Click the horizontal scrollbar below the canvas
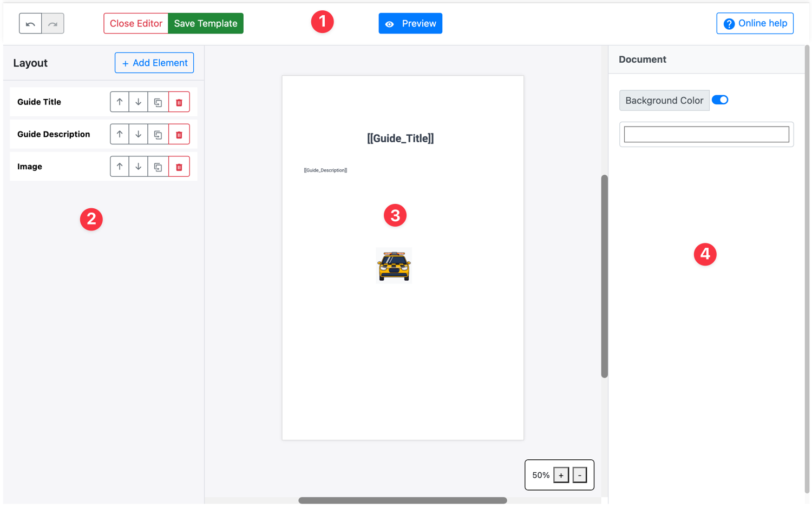Screen dimensions: 812x509 click(403, 500)
